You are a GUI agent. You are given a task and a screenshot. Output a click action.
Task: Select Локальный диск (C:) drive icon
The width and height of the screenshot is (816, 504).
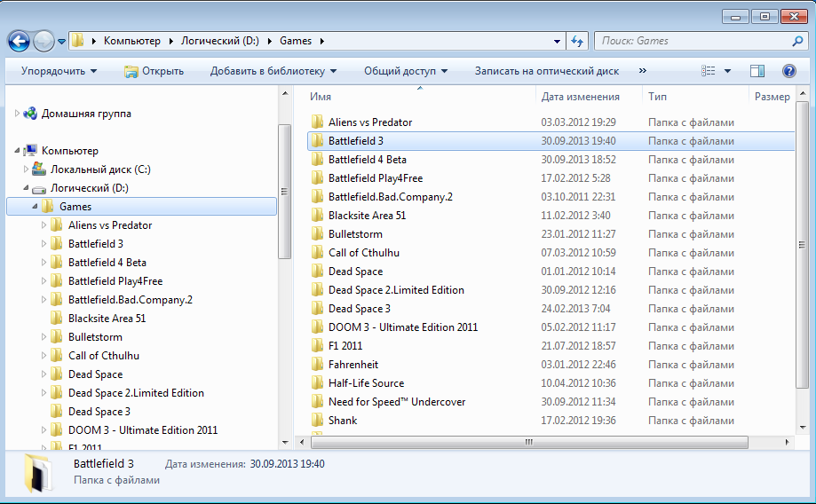(39, 169)
